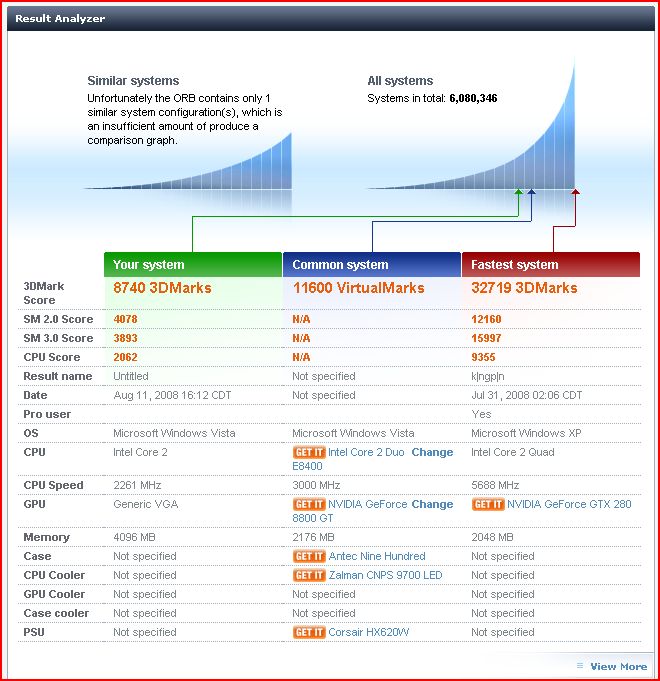The height and width of the screenshot is (681, 660).
Task: Click GET IT badge beside Antec Nine Hundred
Action: point(309,556)
